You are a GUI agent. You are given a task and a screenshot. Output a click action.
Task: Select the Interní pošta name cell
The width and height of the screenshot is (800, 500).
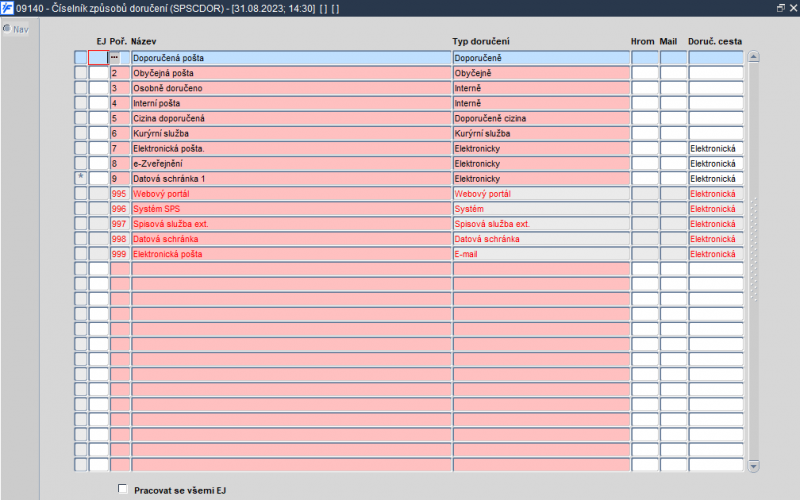(291, 103)
